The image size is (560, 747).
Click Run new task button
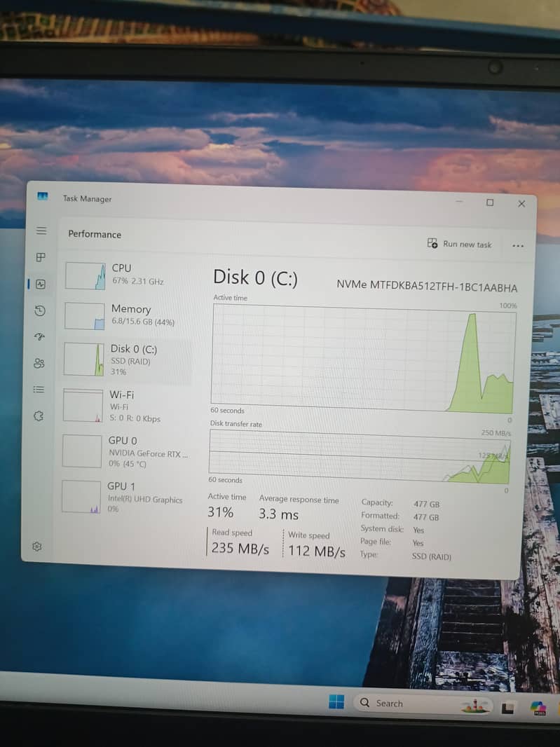tap(460, 244)
